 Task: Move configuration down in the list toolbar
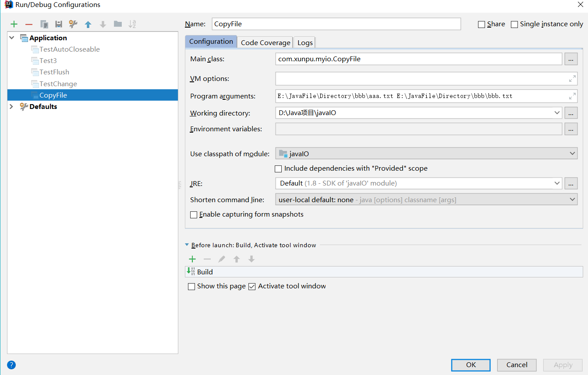103,24
